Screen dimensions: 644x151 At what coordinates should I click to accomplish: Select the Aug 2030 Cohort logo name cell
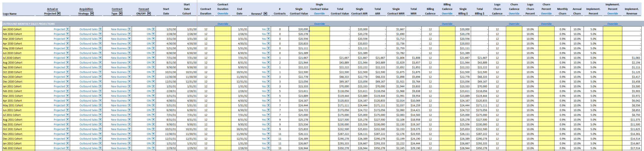19,63
